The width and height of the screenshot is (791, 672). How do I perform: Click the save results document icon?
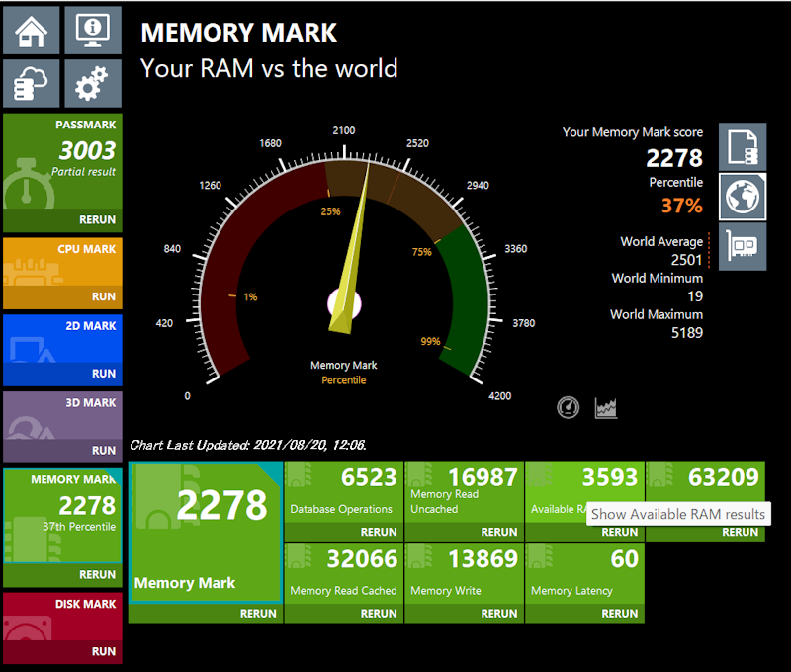click(743, 146)
